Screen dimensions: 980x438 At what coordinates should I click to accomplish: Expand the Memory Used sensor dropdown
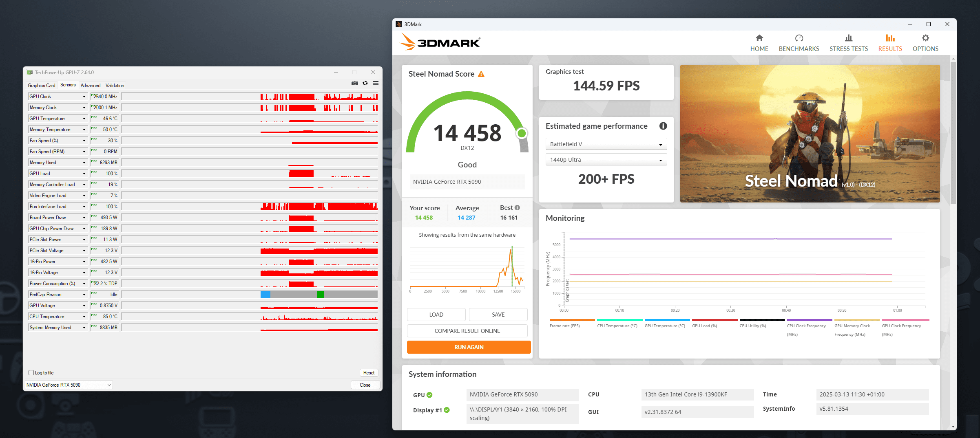point(84,163)
